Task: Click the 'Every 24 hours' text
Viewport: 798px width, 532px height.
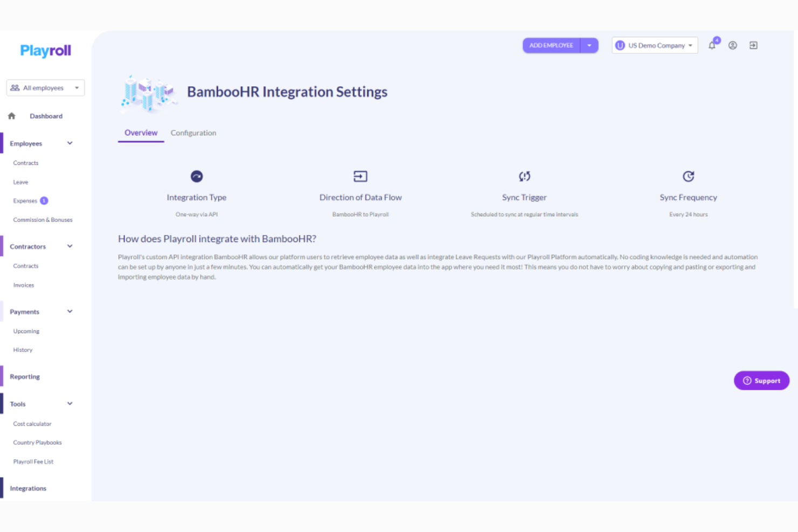Action: pyautogui.click(x=689, y=215)
